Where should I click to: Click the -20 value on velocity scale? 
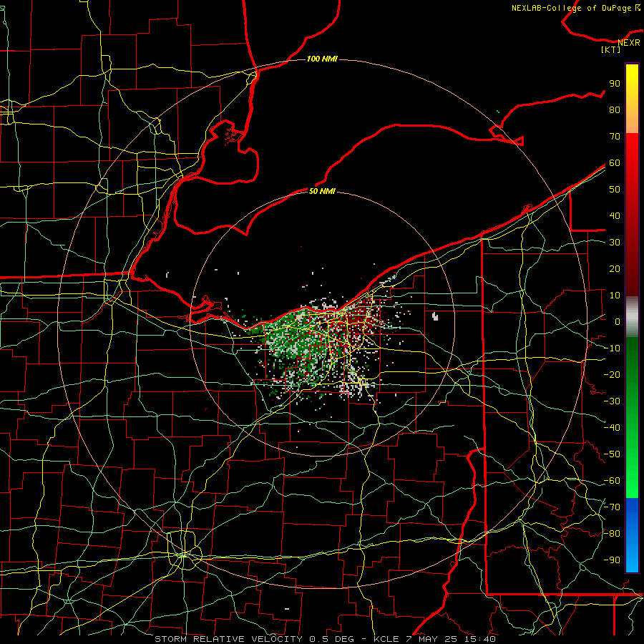pos(612,375)
